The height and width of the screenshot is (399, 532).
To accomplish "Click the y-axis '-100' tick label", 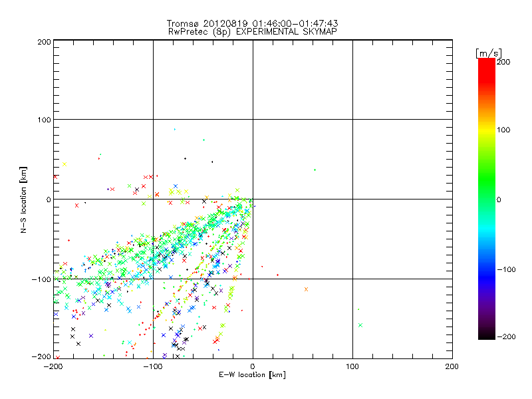I will point(41,279).
